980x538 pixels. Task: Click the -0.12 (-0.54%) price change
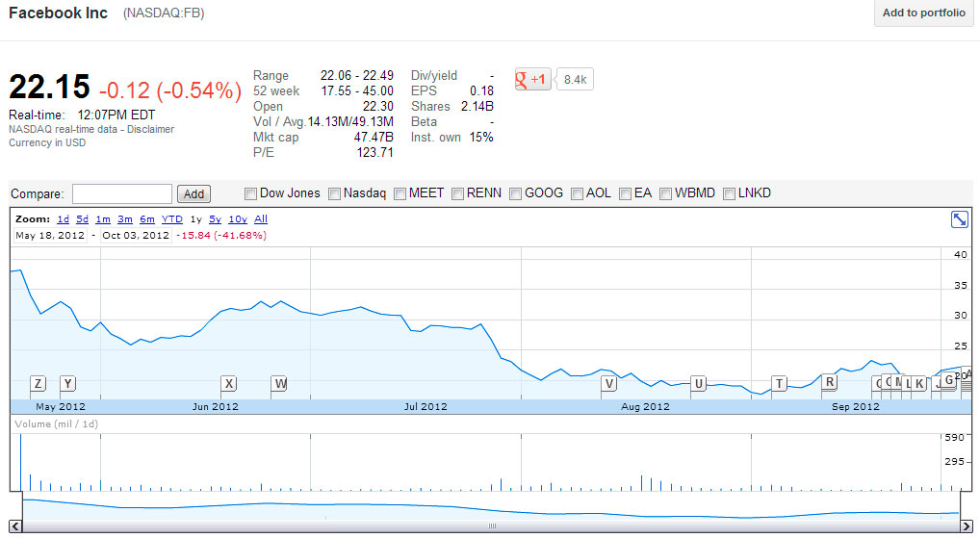point(170,90)
